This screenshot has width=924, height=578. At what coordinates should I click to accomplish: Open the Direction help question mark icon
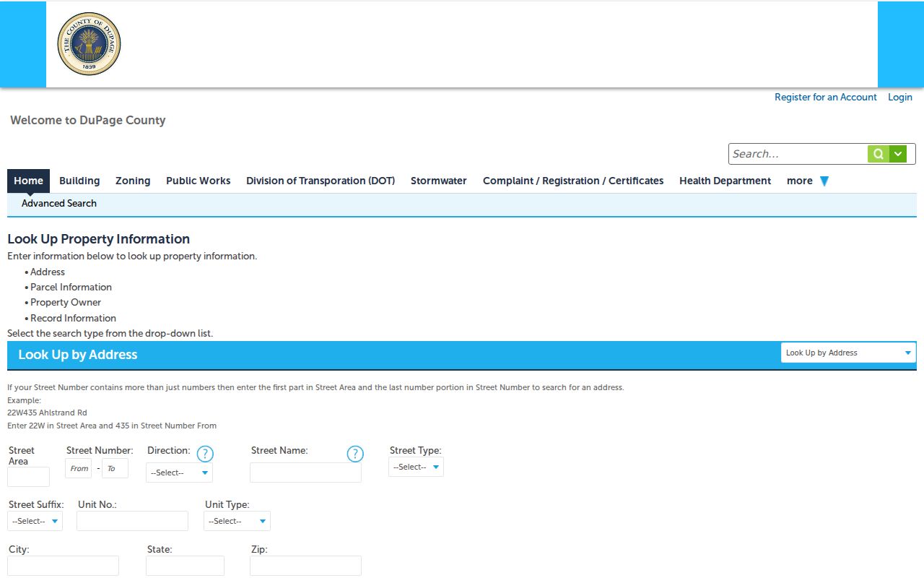point(205,454)
